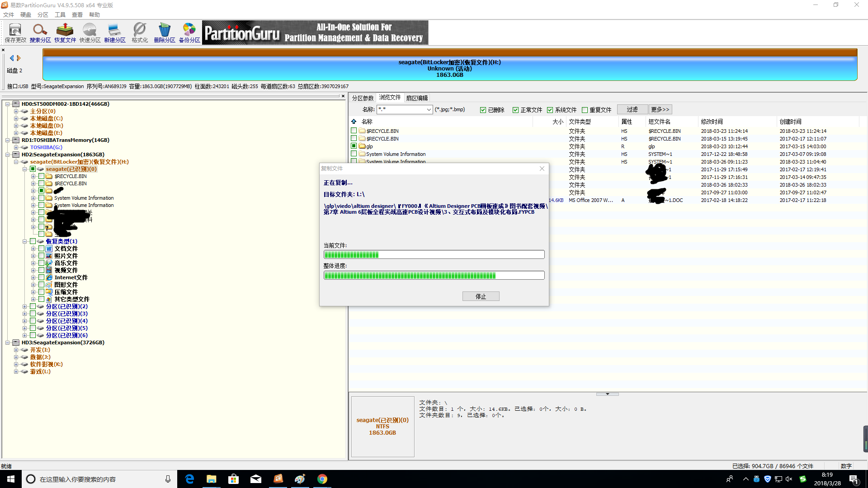The image size is (868, 488).
Task: Click the microphone icon in search box
Action: click(x=168, y=479)
